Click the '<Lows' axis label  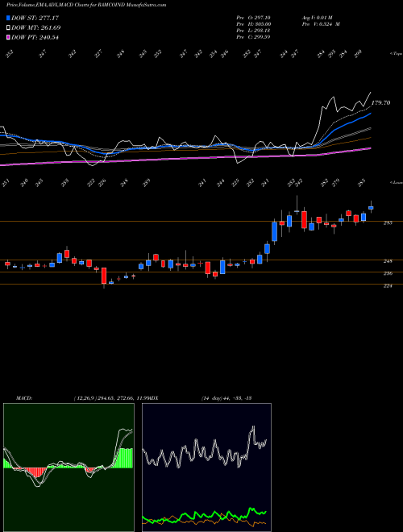(x=396, y=182)
